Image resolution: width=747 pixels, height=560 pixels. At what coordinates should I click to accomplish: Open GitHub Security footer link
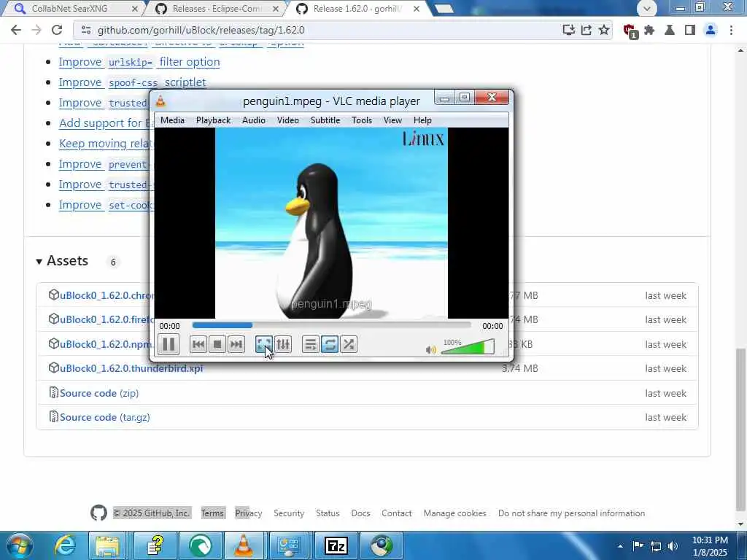[x=289, y=513]
